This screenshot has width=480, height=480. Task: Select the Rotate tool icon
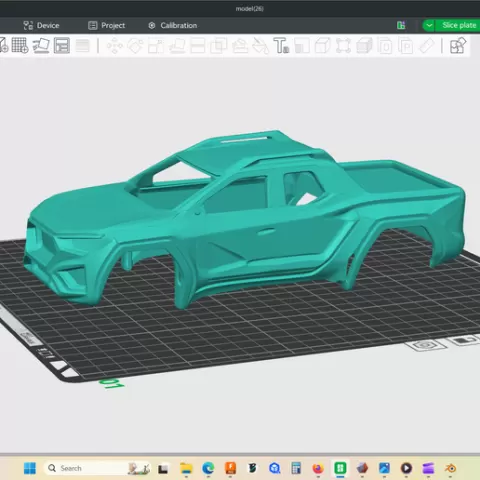pos(135,46)
